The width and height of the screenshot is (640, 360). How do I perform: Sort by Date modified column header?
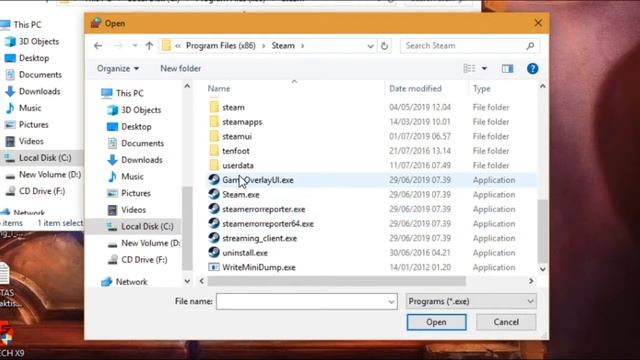pos(415,89)
